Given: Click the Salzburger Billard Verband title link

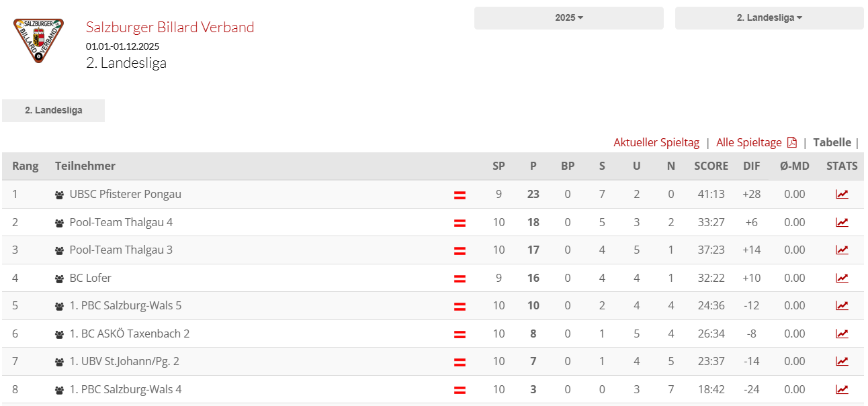Looking at the screenshot, I should pos(170,27).
